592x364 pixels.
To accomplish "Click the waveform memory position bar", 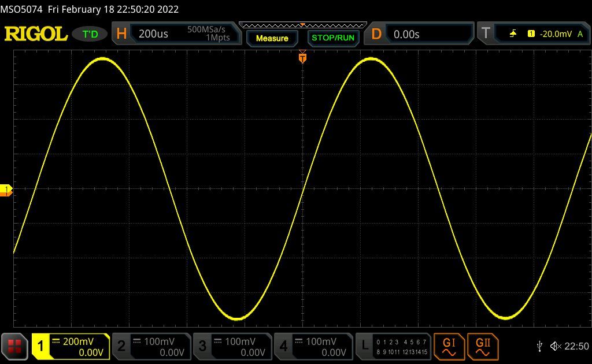I will 303,25.
